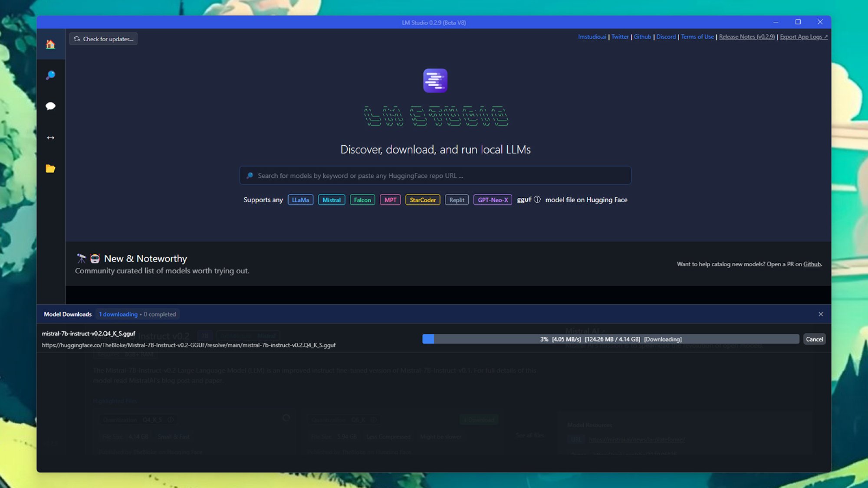This screenshot has width=868, height=488.
Task: Open the Search magnifier in the sidebar
Action: tap(50, 75)
